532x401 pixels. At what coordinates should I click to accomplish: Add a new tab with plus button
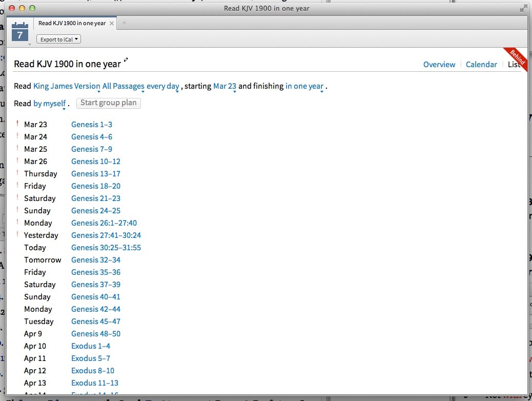[124, 23]
